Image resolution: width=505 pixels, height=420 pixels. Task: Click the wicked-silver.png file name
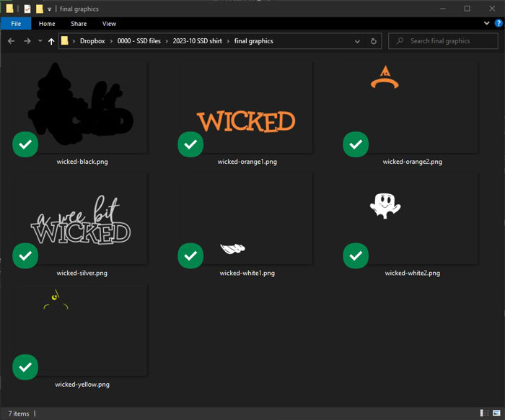coord(82,273)
